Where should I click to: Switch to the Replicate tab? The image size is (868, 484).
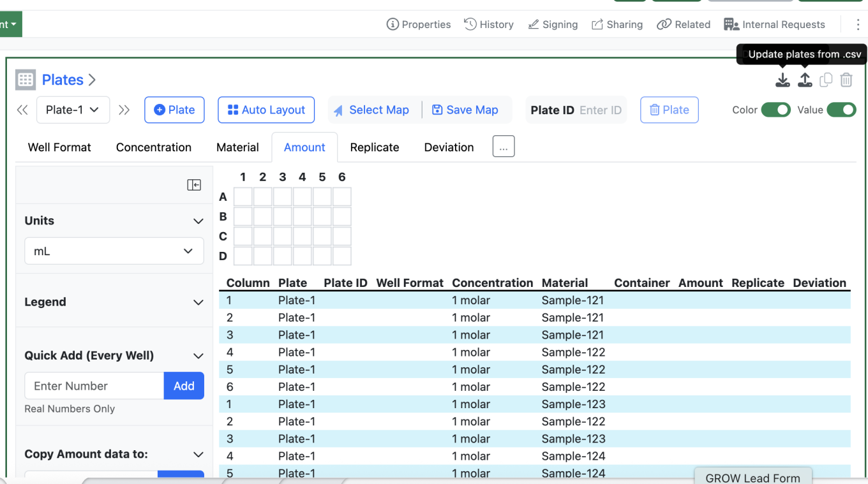tap(374, 147)
